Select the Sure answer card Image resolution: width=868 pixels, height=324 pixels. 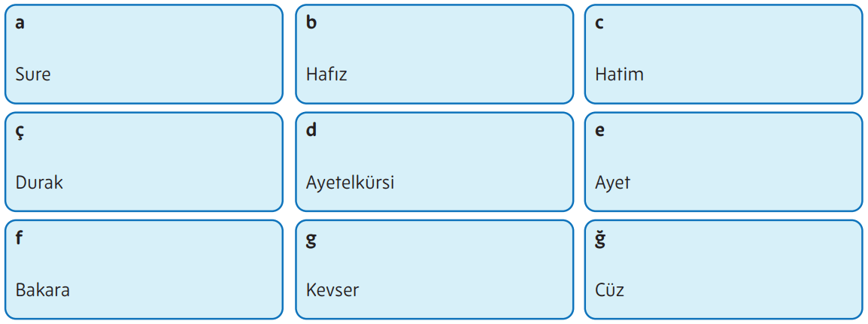coord(144,54)
